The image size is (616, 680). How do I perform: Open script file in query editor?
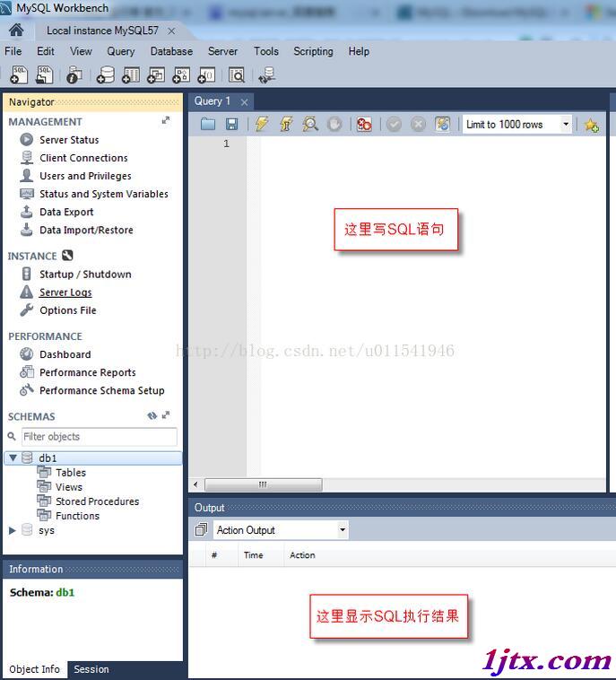tap(208, 125)
